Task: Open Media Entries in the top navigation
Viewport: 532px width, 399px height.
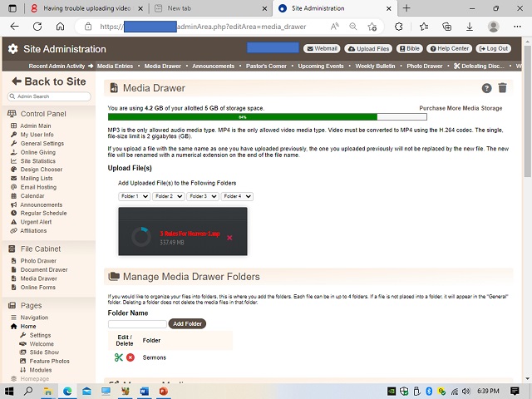Action: [115, 66]
